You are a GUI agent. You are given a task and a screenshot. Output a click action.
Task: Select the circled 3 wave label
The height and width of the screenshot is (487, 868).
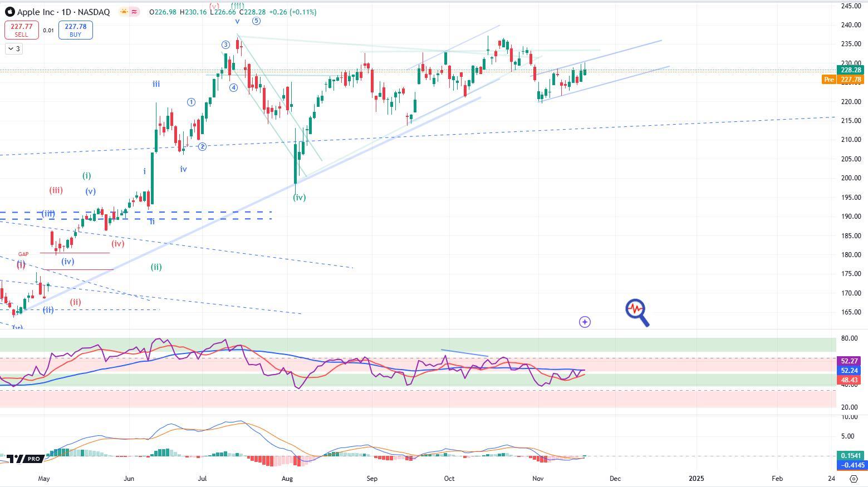coord(225,45)
